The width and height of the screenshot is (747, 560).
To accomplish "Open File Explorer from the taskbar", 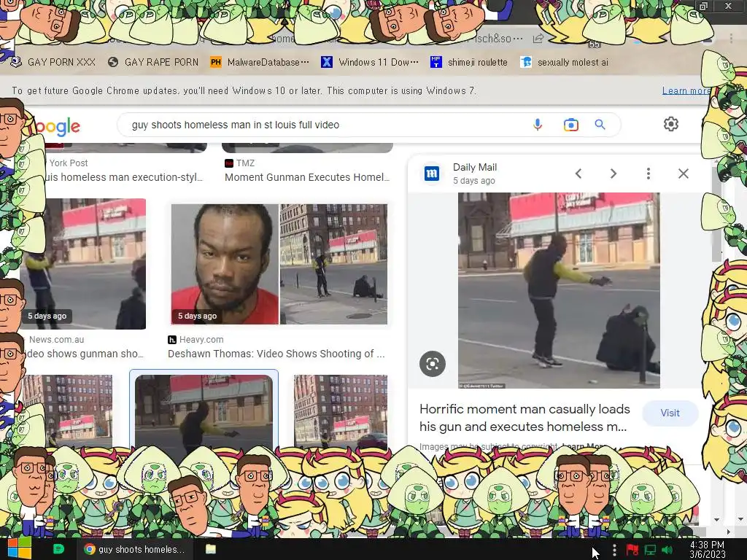I will point(211,549).
